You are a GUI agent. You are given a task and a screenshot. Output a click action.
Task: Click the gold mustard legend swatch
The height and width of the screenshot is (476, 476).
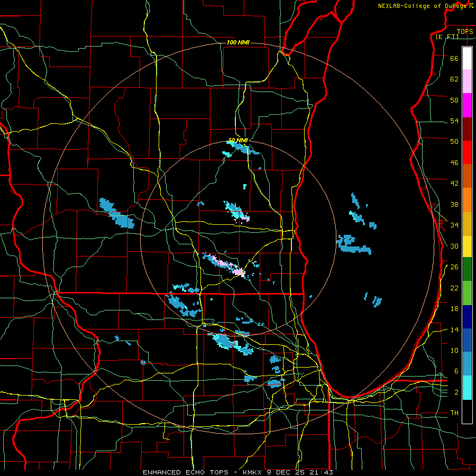[467, 224]
